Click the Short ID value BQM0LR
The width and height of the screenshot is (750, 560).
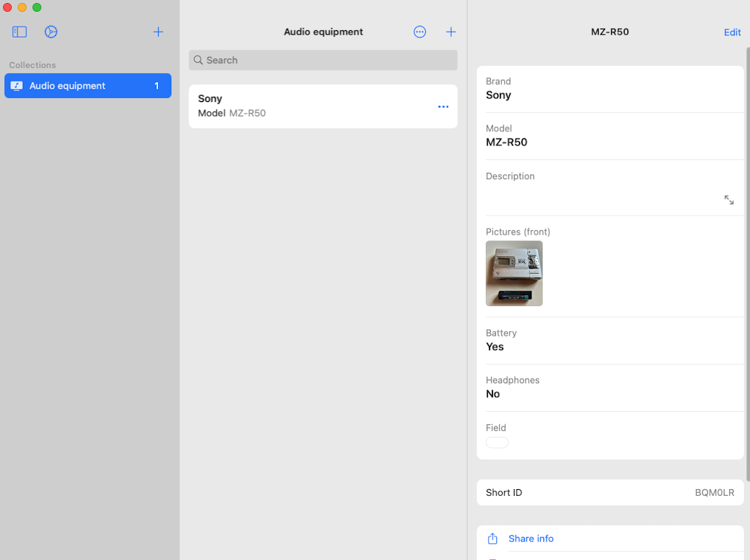(x=714, y=493)
